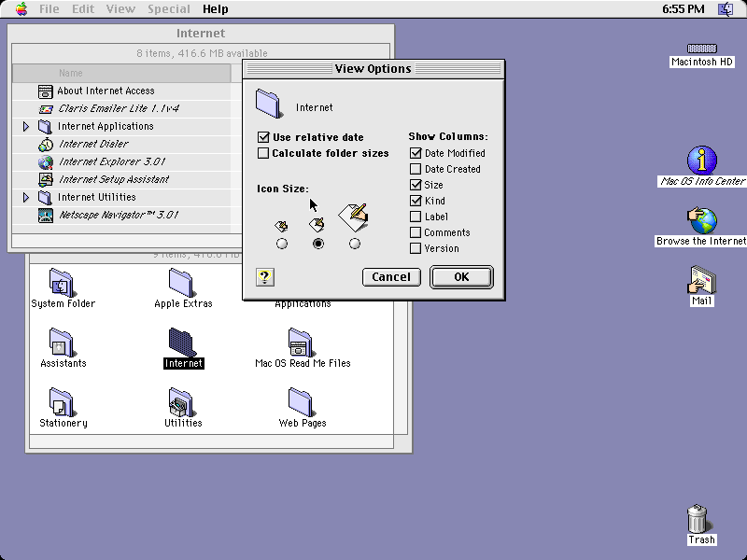Select the medium icon size radio button
Viewport: 747px width, 560px height.
(x=318, y=244)
